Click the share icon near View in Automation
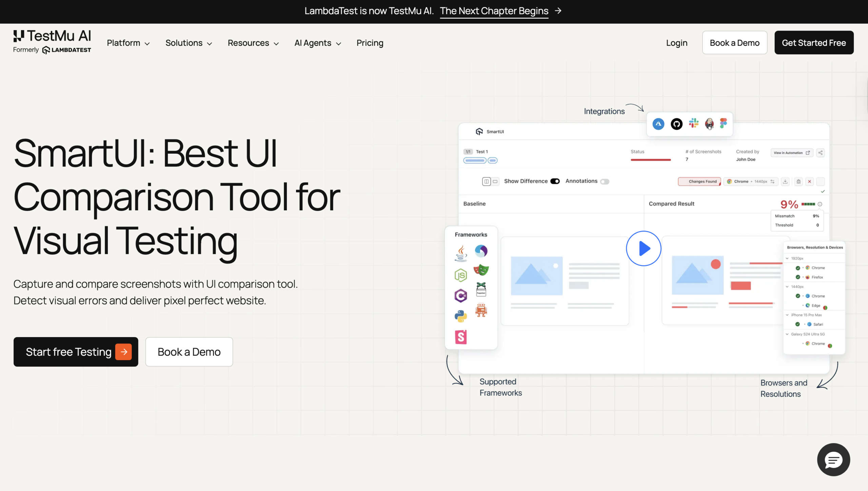 [x=821, y=153]
